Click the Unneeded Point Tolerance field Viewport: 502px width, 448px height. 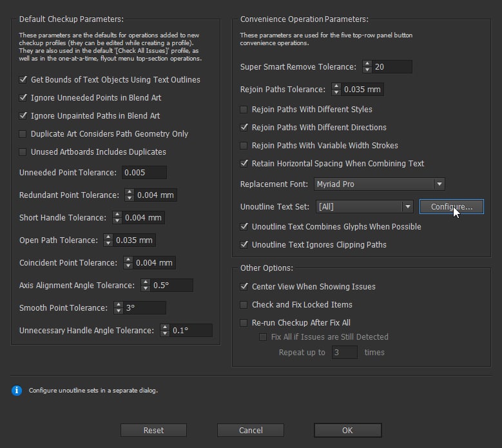pyautogui.click(x=144, y=172)
